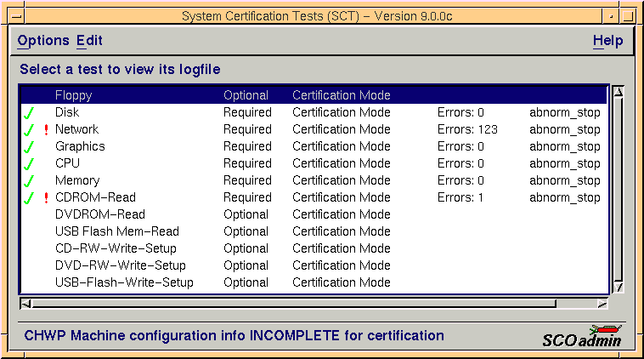Select the DVD-RW-Write-Setup test
The image size is (644, 359).
pos(314,265)
